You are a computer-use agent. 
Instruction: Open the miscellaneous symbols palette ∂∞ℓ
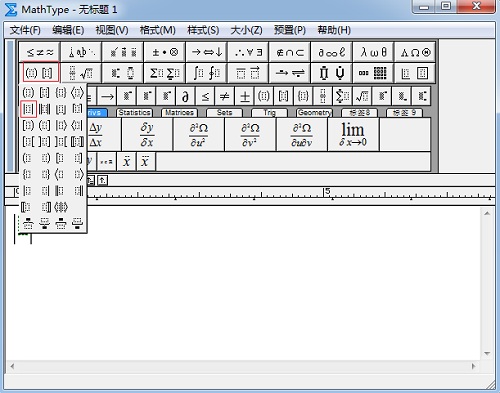[x=331, y=52]
